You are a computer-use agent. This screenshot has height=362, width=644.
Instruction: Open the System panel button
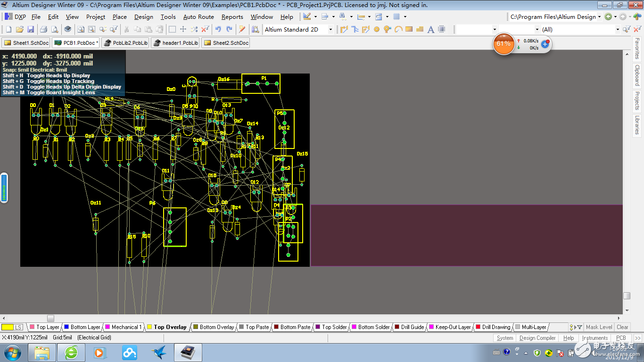[505, 337]
